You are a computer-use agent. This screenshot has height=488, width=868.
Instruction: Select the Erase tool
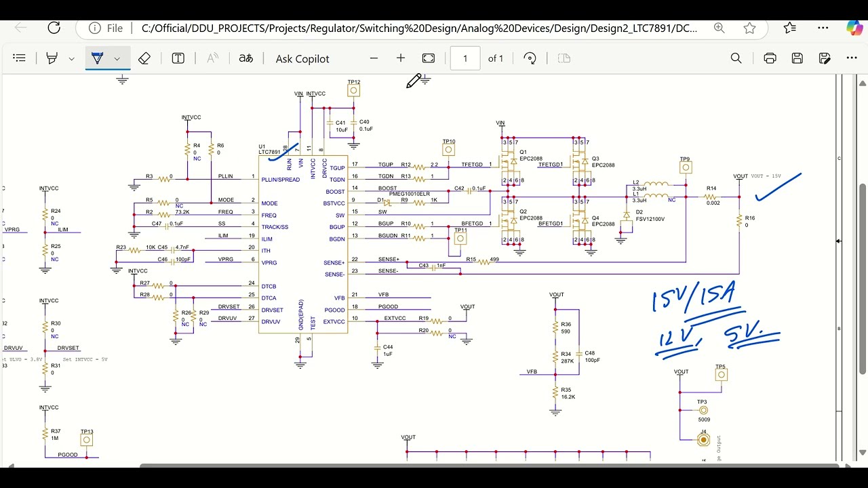(144, 58)
